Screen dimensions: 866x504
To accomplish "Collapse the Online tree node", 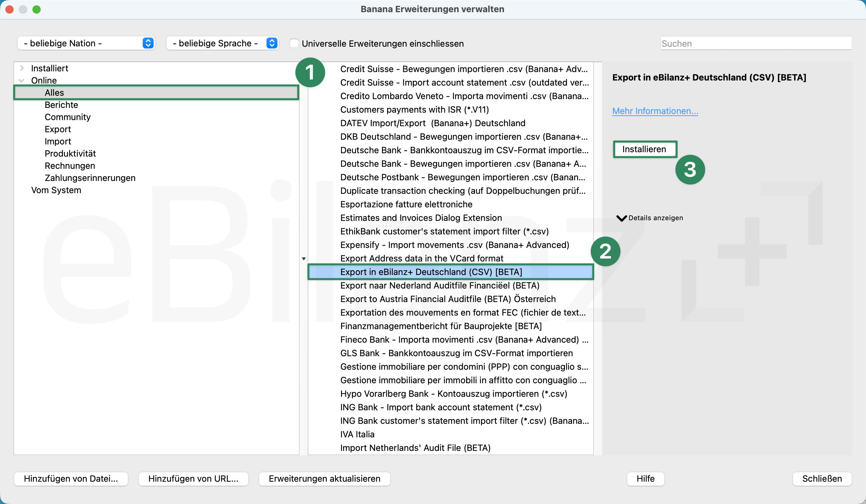I will (22, 81).
